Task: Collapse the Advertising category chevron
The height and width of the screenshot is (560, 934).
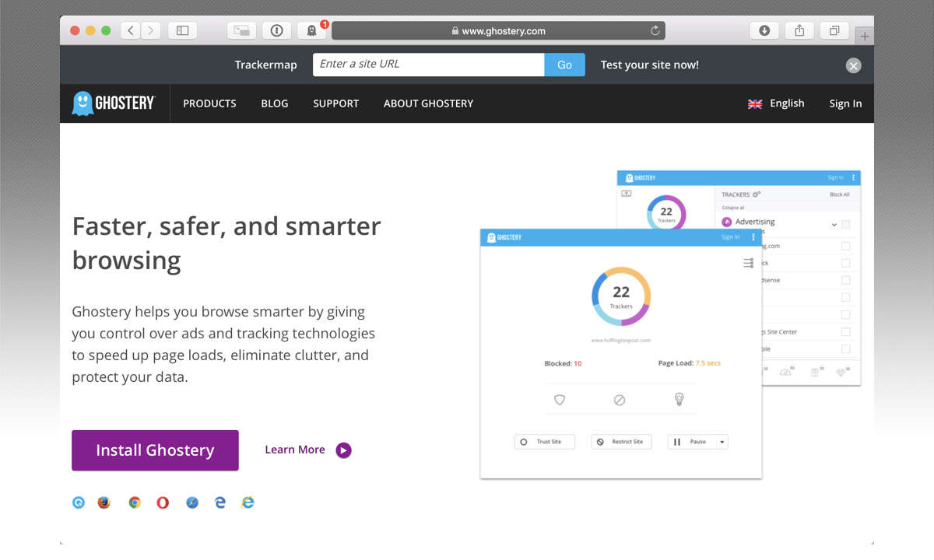Action: pyautogui.click(x=834, y=225)
